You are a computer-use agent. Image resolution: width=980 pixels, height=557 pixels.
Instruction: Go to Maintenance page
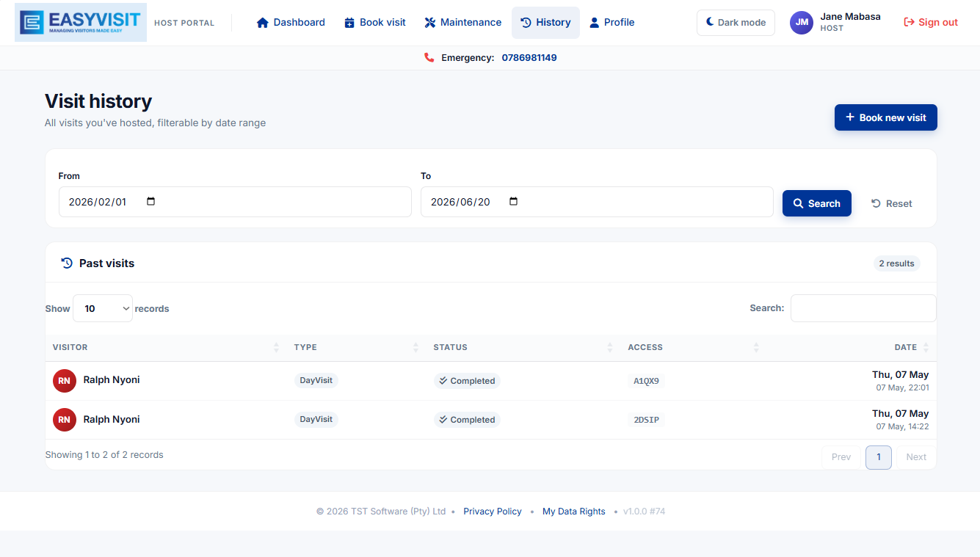[463, 23]
